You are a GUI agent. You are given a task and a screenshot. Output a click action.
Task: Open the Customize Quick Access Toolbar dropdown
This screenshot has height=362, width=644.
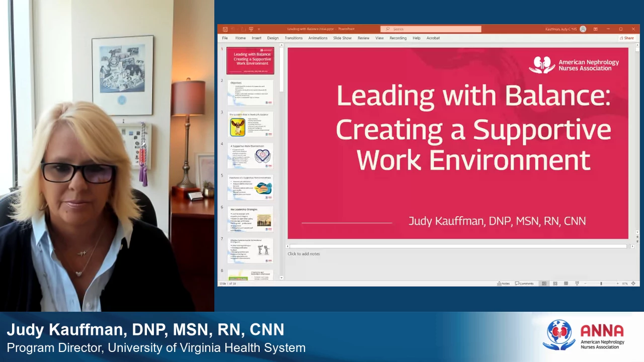coord(258,29)
